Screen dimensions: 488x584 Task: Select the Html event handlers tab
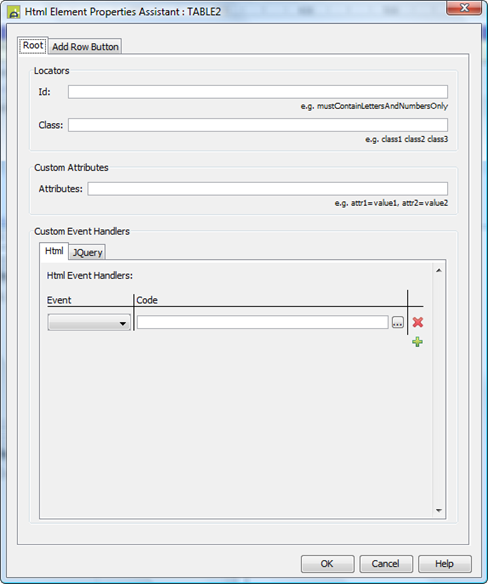tap(54, 251)
